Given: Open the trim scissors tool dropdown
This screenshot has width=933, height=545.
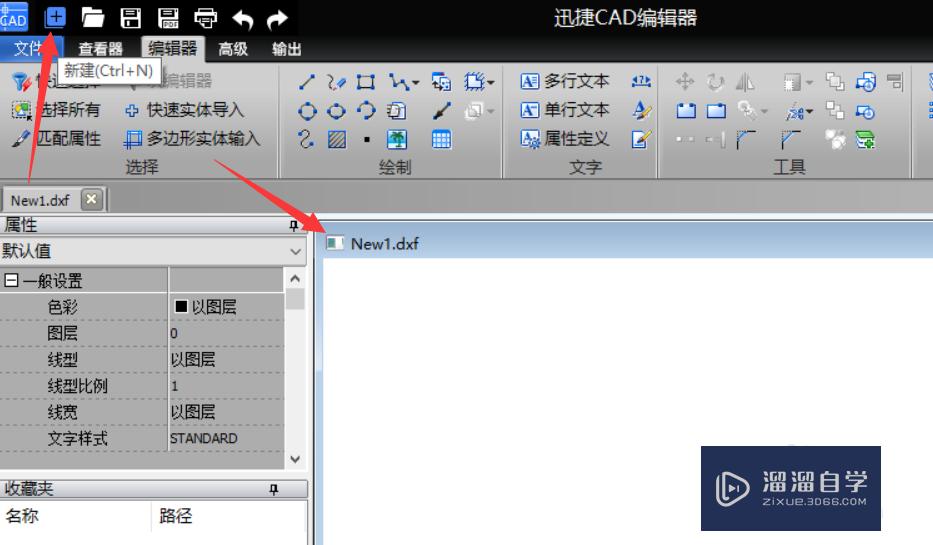Looking at the screenshot, I should [x=810, y=111].
